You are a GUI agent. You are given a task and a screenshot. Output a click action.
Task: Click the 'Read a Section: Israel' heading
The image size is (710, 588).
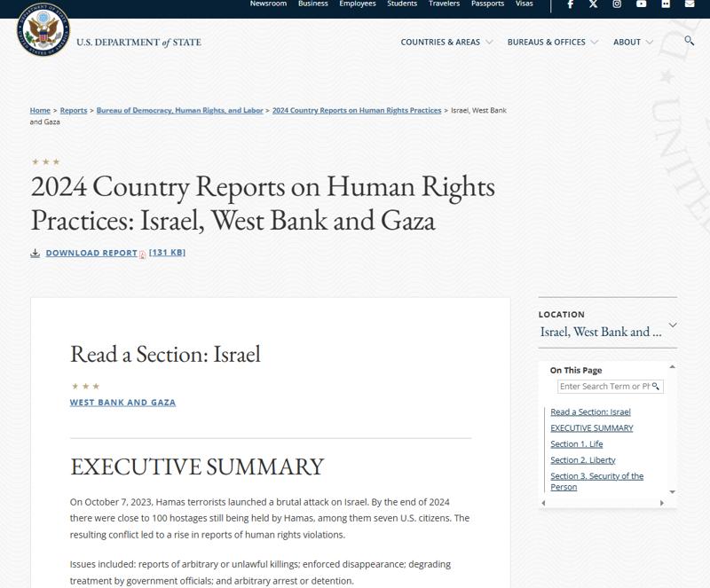[165, 354]
